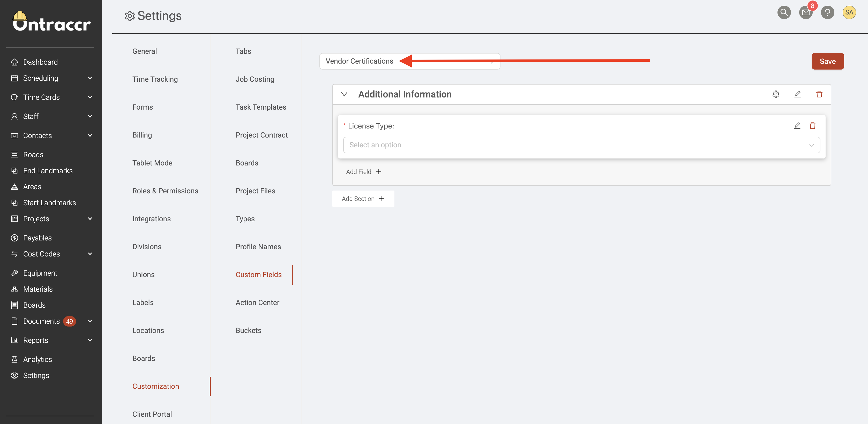Viewport: 868px width, 424px height.
Task: Click the Documents 49 badge
Action: click(x=69, y=321)
